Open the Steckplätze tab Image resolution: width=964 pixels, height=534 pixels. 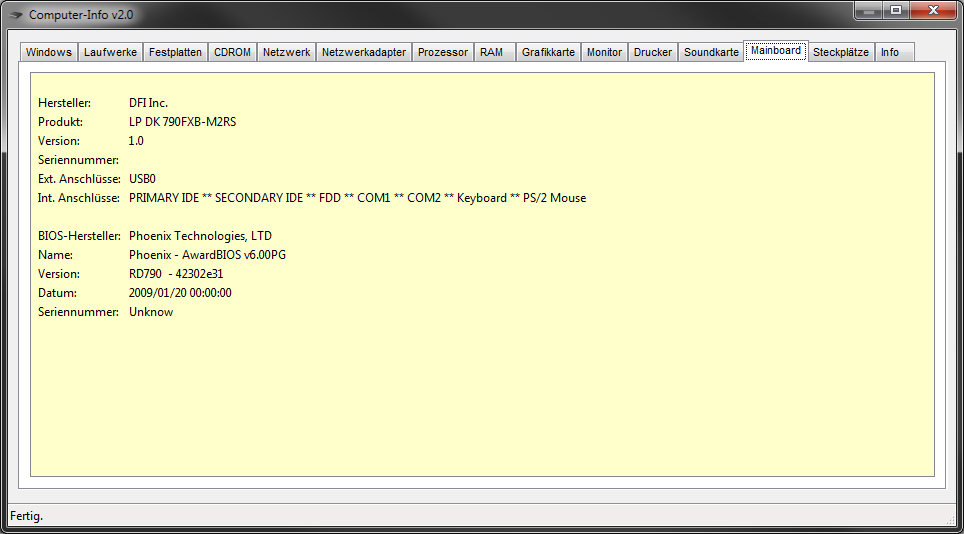pos(841,52)
